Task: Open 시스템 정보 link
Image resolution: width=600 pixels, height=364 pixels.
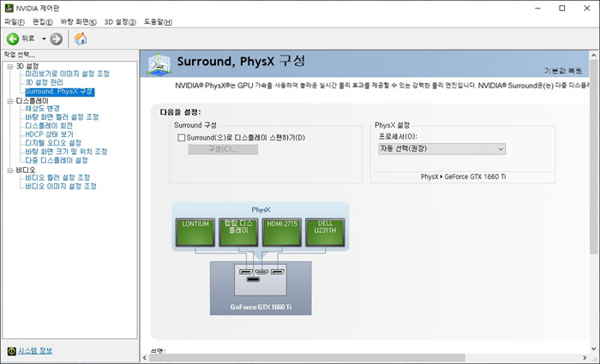Action: pos(35,350)
